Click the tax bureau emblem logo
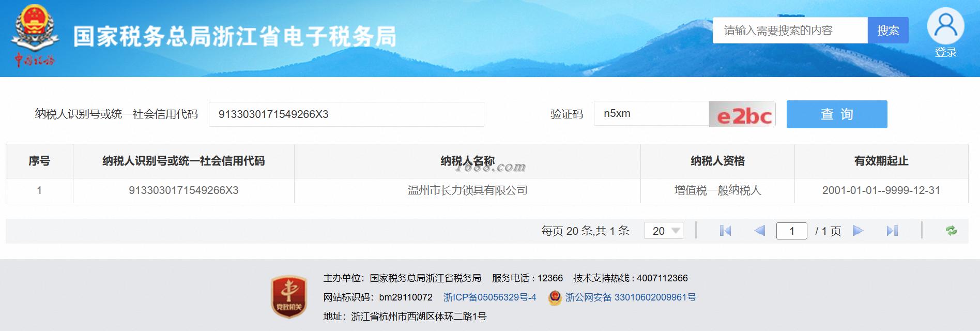 point(34,35)
